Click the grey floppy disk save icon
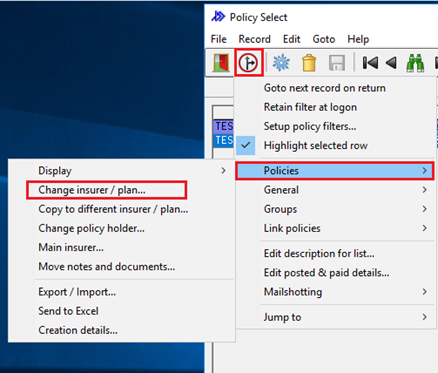 pyautogui.click(x=337, y=62)
